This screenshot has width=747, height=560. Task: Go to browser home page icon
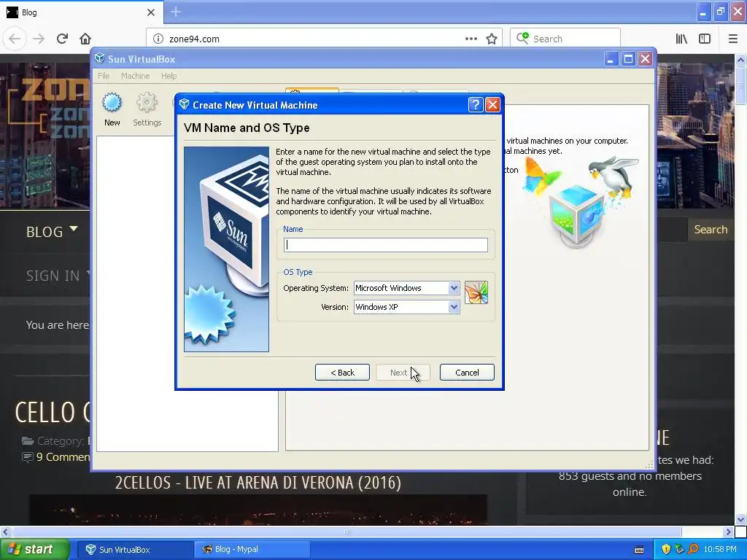point(85,39)
